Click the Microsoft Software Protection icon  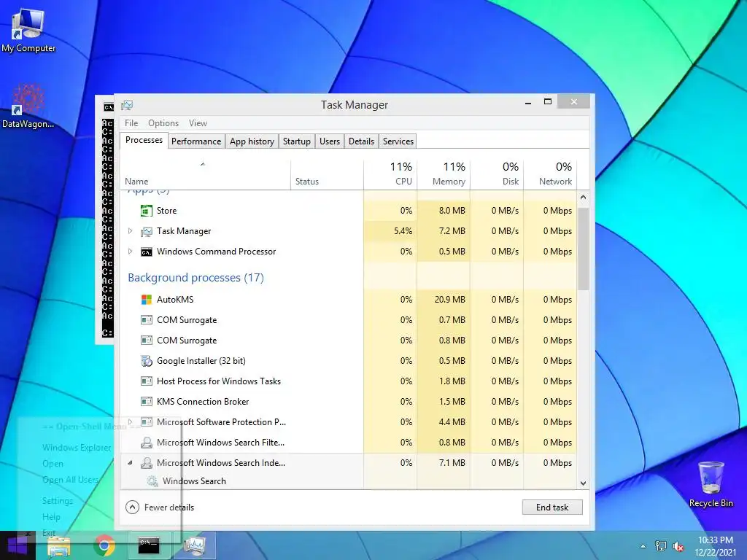[x=146, y=422]
